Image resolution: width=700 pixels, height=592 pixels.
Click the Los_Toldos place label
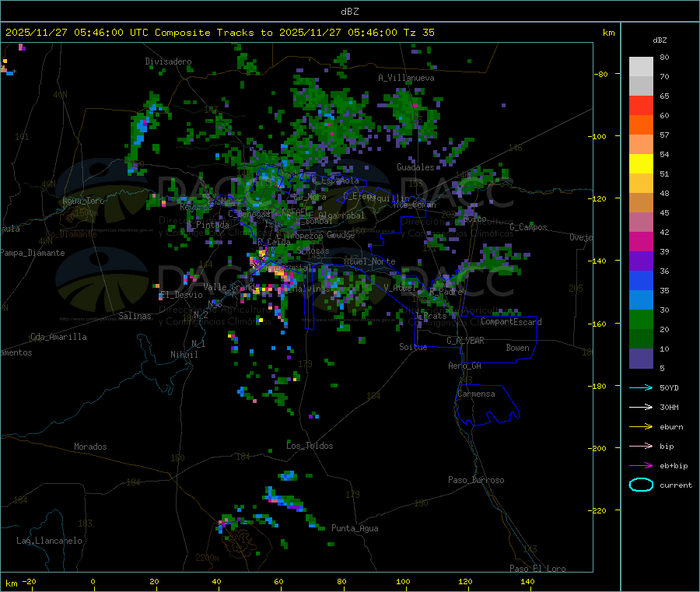point(310,446)
